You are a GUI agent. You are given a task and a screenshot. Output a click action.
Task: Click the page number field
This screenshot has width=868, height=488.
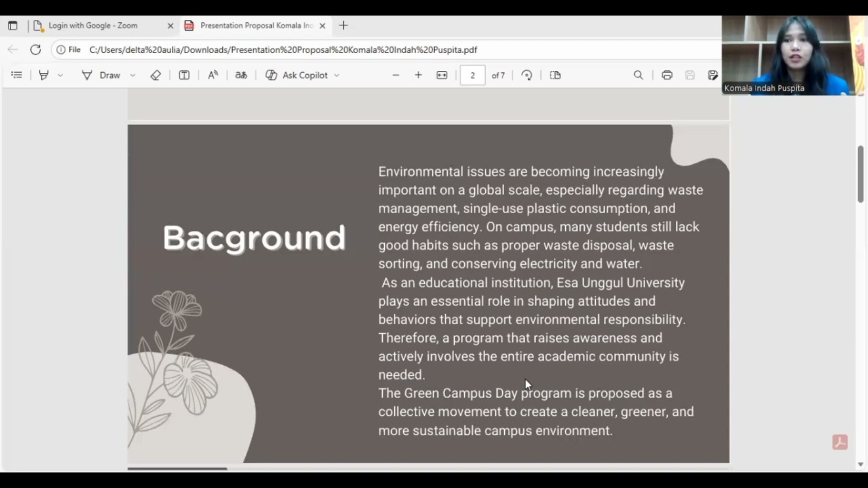[473, 75]
